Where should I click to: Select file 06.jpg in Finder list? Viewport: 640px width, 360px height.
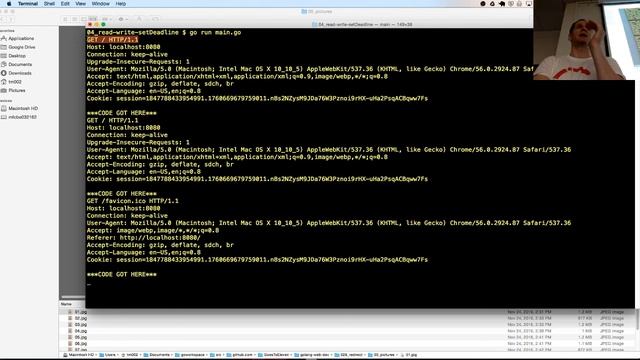click(80, 344)
